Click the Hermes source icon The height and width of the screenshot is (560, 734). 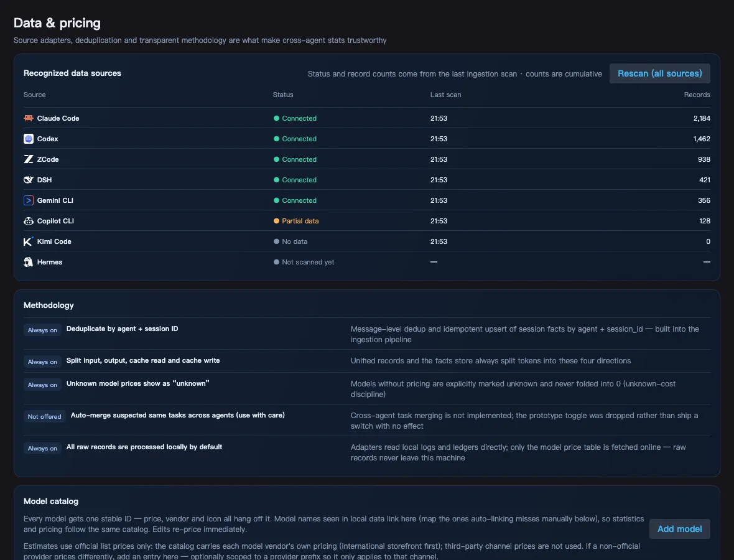[x=29, y=262]
